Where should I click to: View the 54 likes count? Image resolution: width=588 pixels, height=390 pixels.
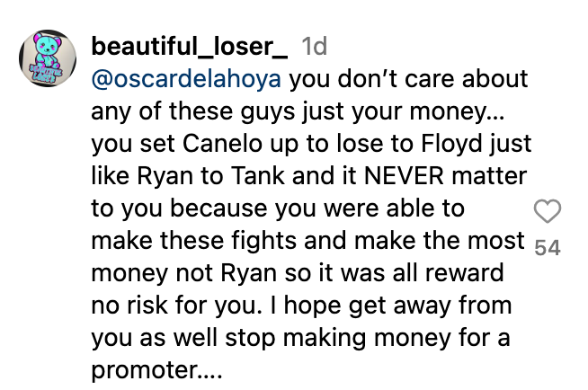[x=548, y=248]
